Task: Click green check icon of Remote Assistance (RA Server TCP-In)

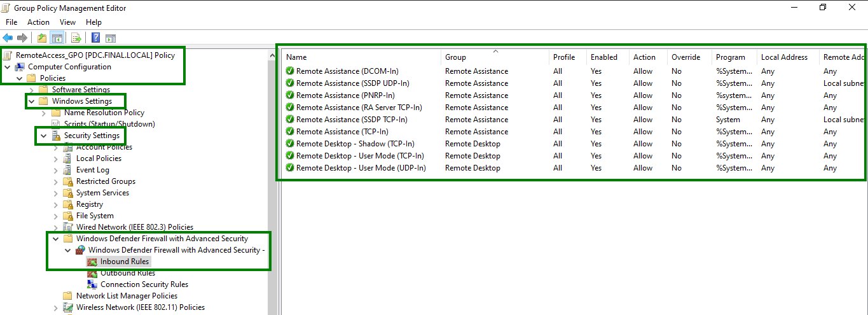Action: pyautogui.click(x=290, y=108)
